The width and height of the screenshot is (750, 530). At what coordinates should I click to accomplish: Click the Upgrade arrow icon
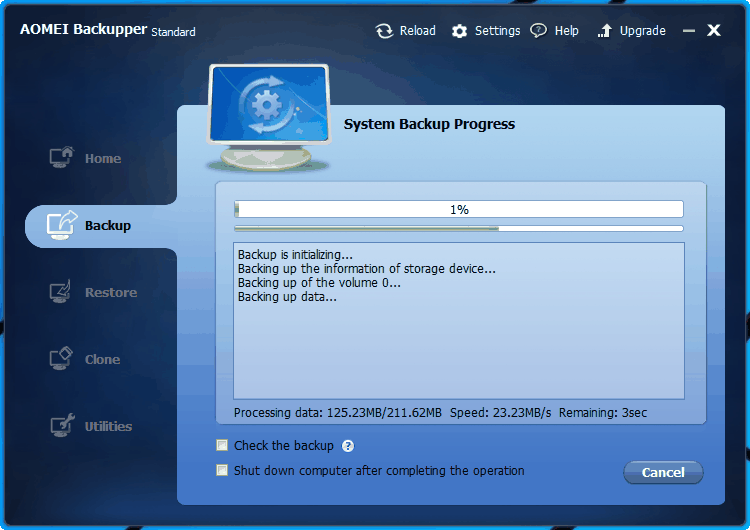pos(605,31)
